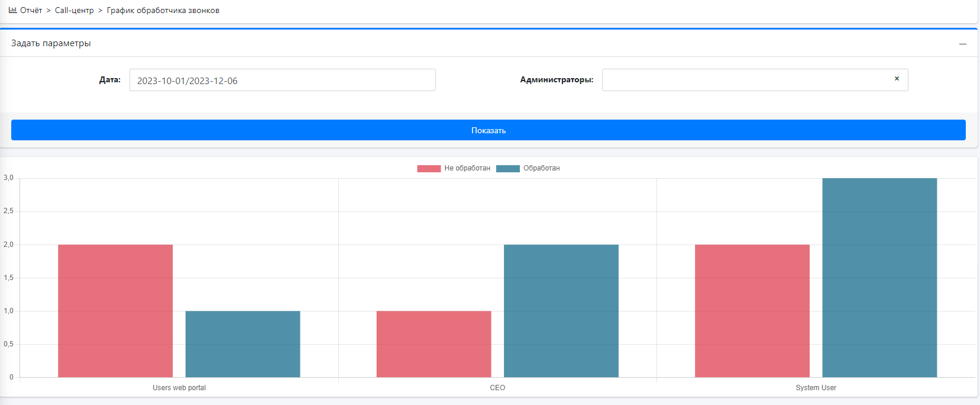
Task: Go to Отчёт in the breadcrumb
Action: pyautogui.click(x=31, y=11)
